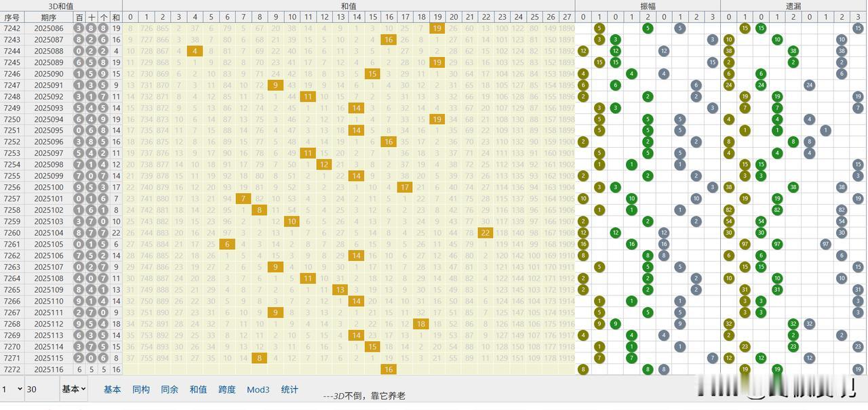
Task: Click hundreds digit ball 0 in period 2025088
Action: [x=79, y=51]
